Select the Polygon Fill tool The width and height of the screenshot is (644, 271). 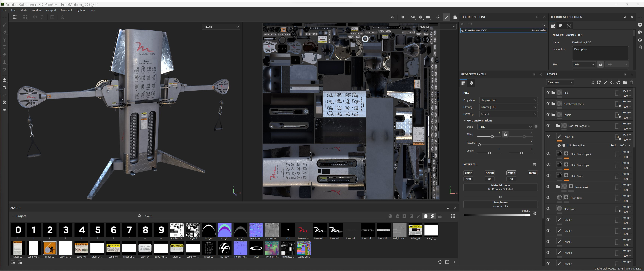[x=4, y=47]
